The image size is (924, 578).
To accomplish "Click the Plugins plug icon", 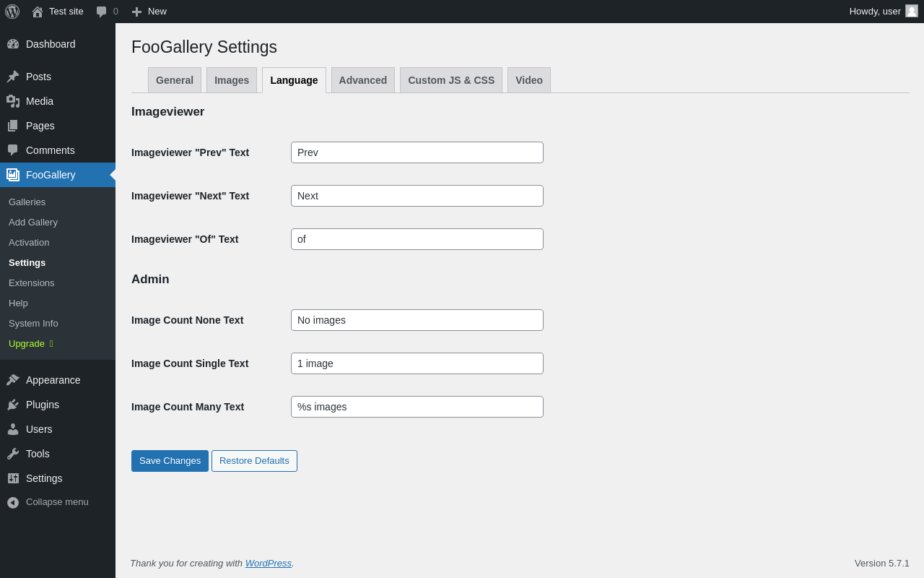I will (13, 405).
